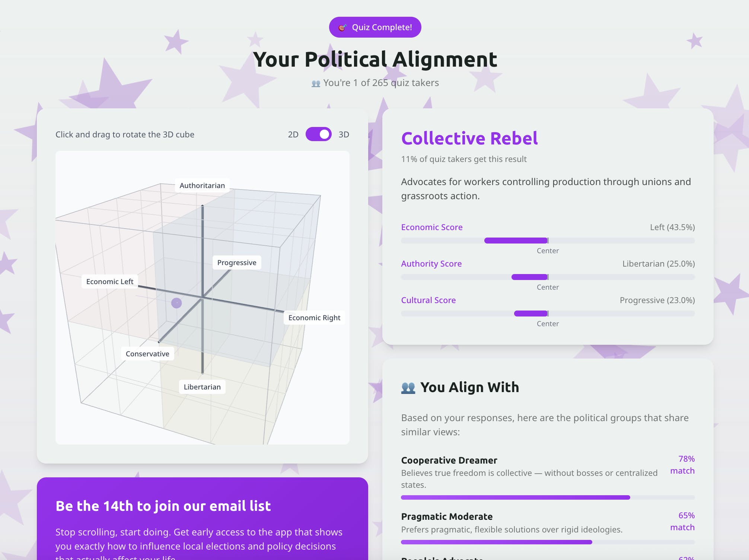Click the Economic Score progress bar
This screenshot has height=560, width=749.
pos(548,241)
